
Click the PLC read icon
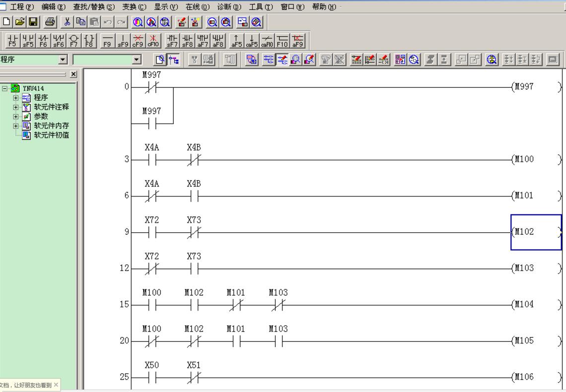point(195,22)
